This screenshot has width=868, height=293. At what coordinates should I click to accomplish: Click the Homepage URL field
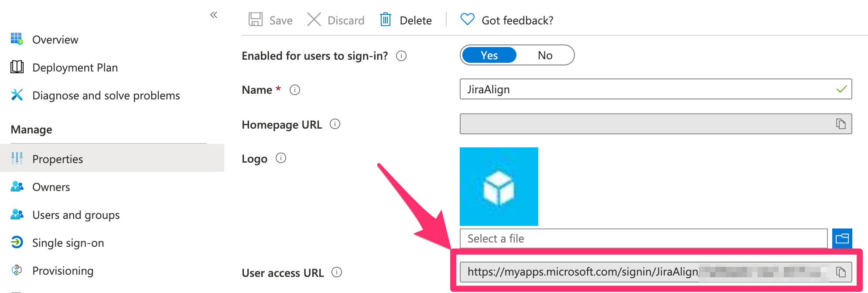click(x=656, y=124)
